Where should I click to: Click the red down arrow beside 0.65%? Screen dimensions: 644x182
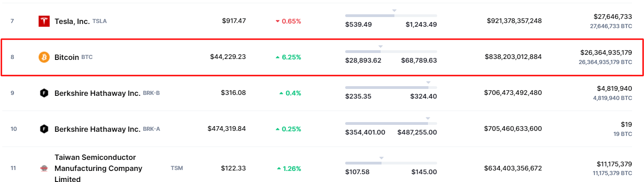[278, 21]
